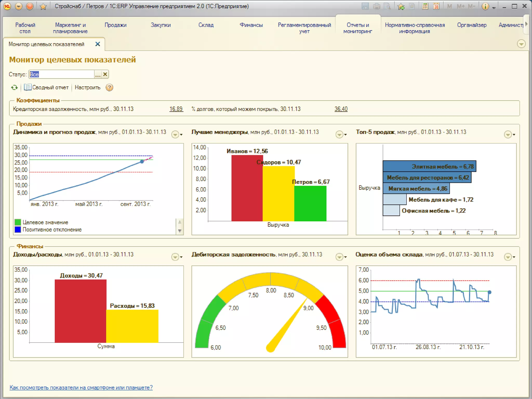The height and width of the screenshot is (399, 532).
Task: Expand options for Доходы/расходы chart
Action: tap(176, 257)
